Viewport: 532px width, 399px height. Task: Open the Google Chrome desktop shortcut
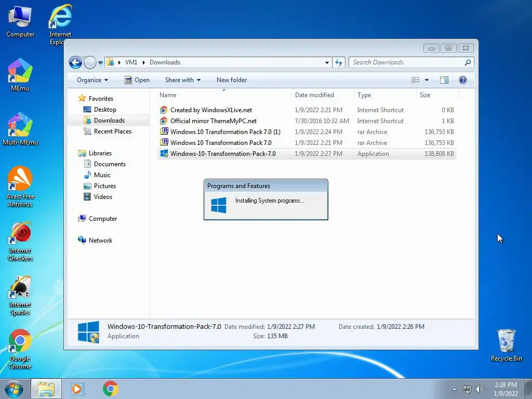(x=20, y=350)
